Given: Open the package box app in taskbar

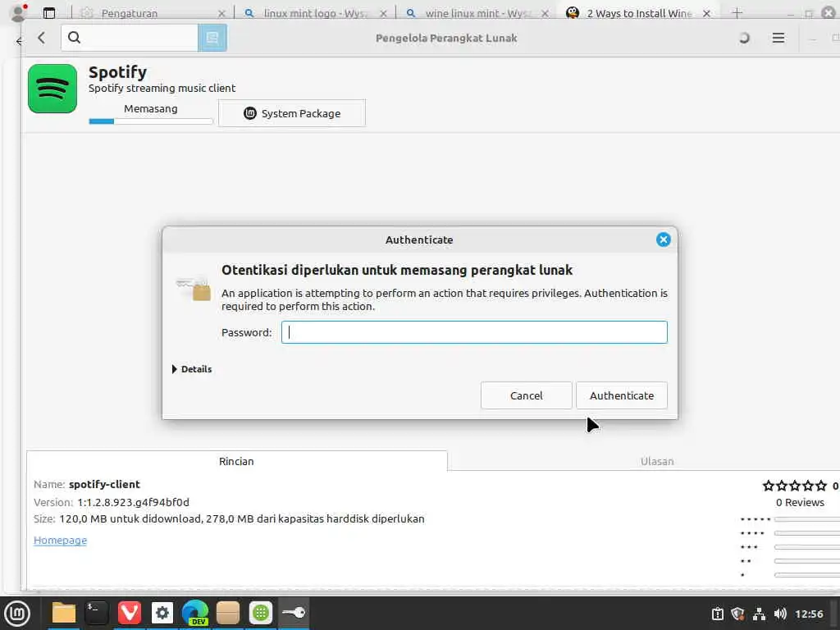Looking at the screenshot, I should tap(228, 613).
